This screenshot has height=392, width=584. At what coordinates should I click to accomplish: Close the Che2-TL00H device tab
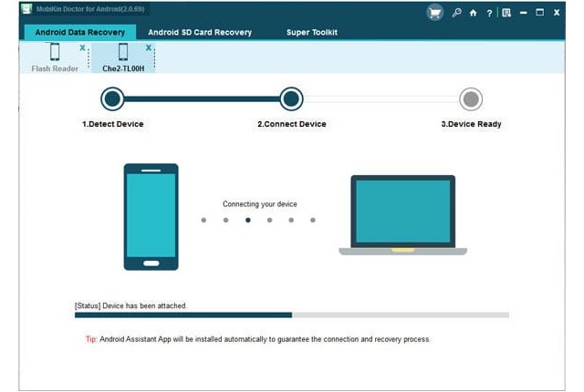(x=149, y=46)
